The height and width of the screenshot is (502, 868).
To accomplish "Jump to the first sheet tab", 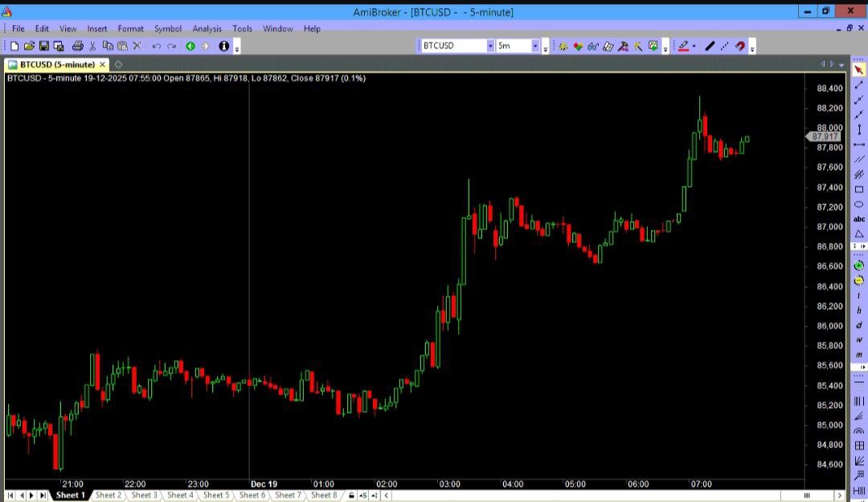I will (x=10, y=496).
